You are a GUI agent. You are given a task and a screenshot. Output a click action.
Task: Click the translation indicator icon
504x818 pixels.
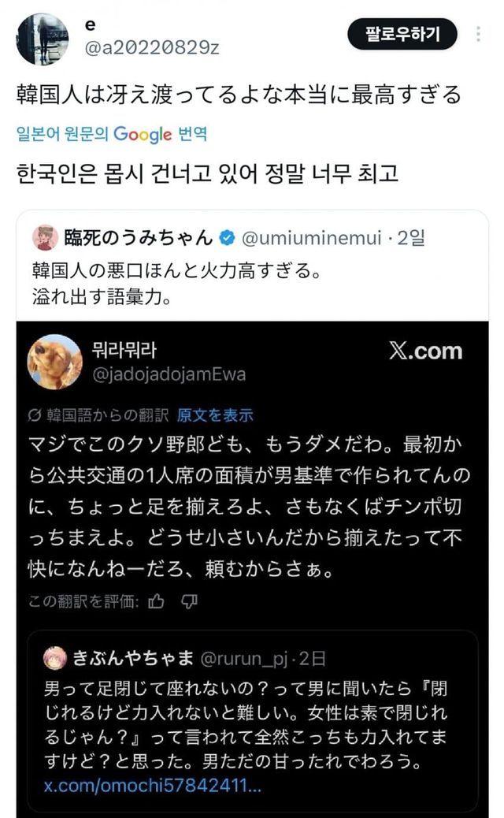tap(34, 415)
